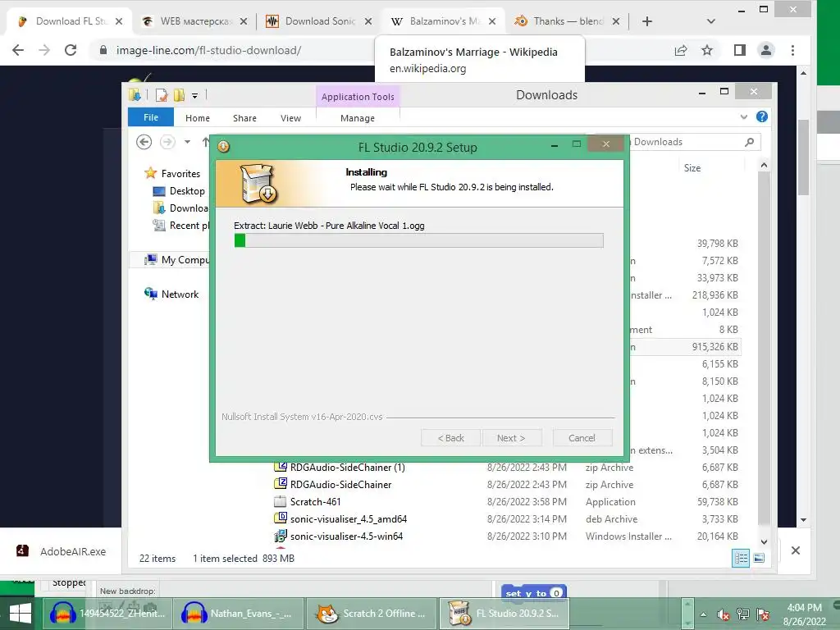The height and width of the screenshot is (630, 840).
Task: Open the Chrome profile avatar
Action: point(766,50)
